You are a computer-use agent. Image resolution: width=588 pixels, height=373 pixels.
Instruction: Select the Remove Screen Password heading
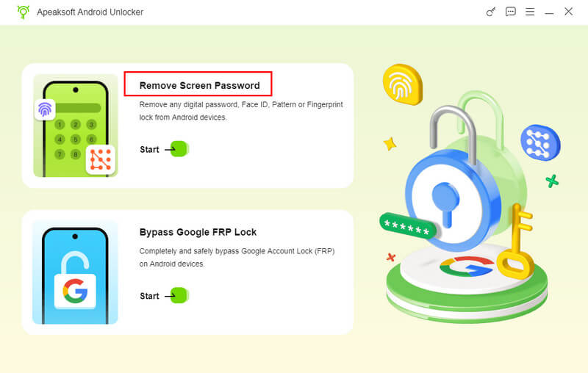[199, 85]
